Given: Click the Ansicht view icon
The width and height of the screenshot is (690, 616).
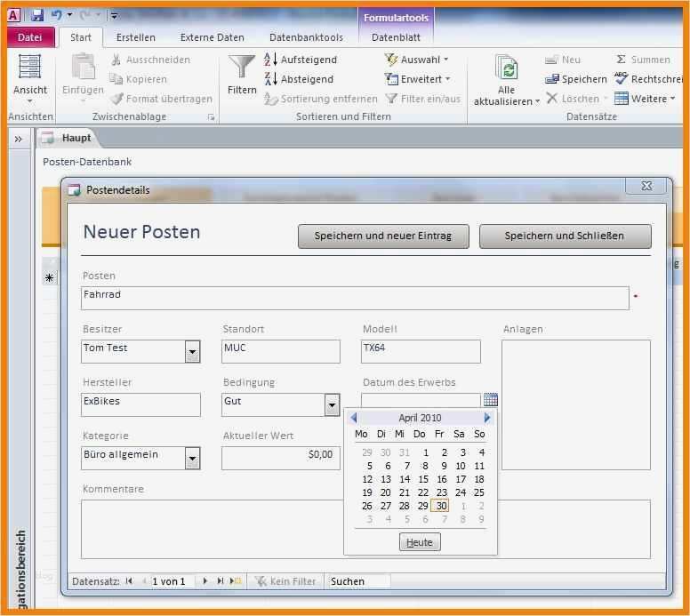Looking at the screenshot, I should click(29, 68).
